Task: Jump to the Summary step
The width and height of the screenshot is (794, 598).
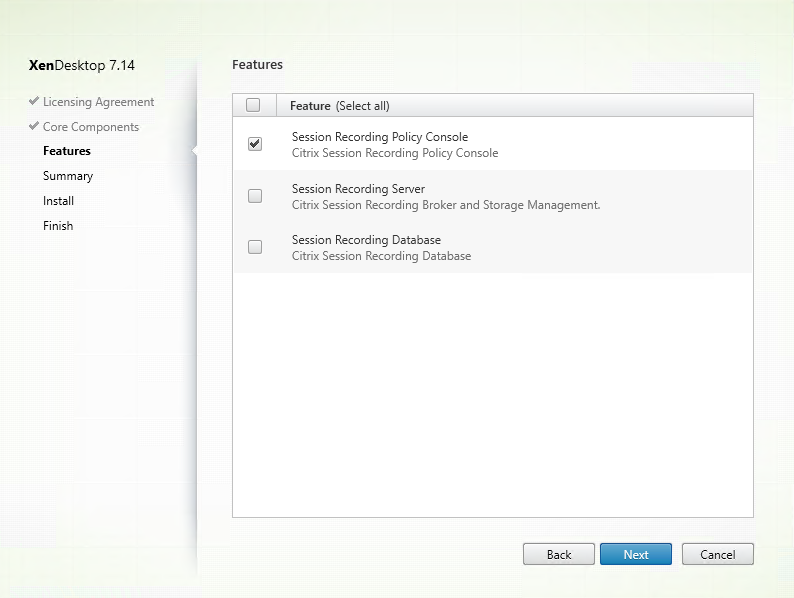Action: pyautogui.click(x=68, y=176)
